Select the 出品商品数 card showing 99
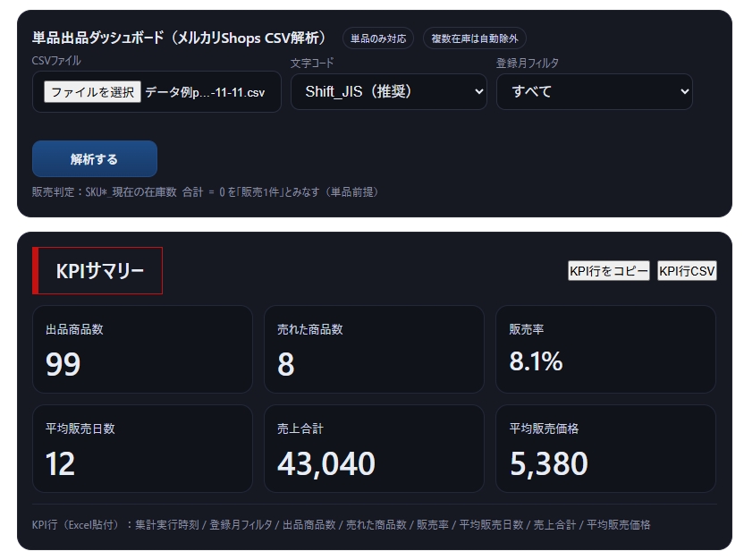 pyautogui.click(x=142, y=349)
